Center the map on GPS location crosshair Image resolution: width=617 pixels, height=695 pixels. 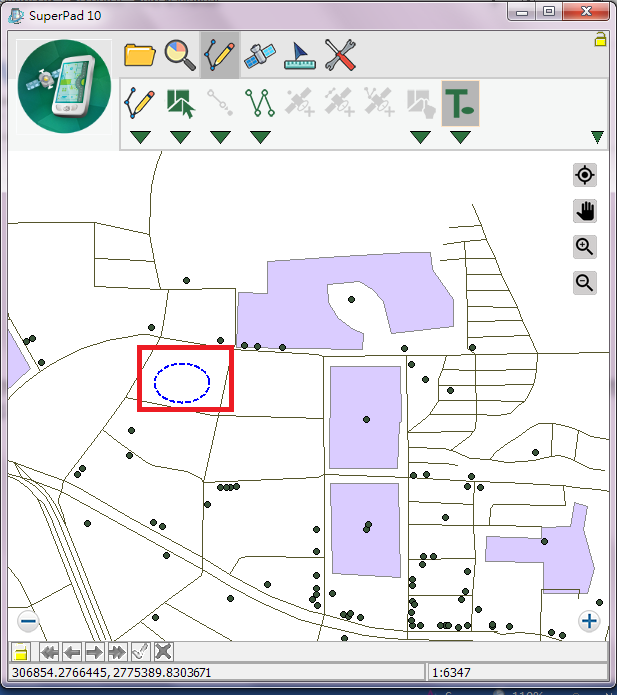(x=585, y=175)
